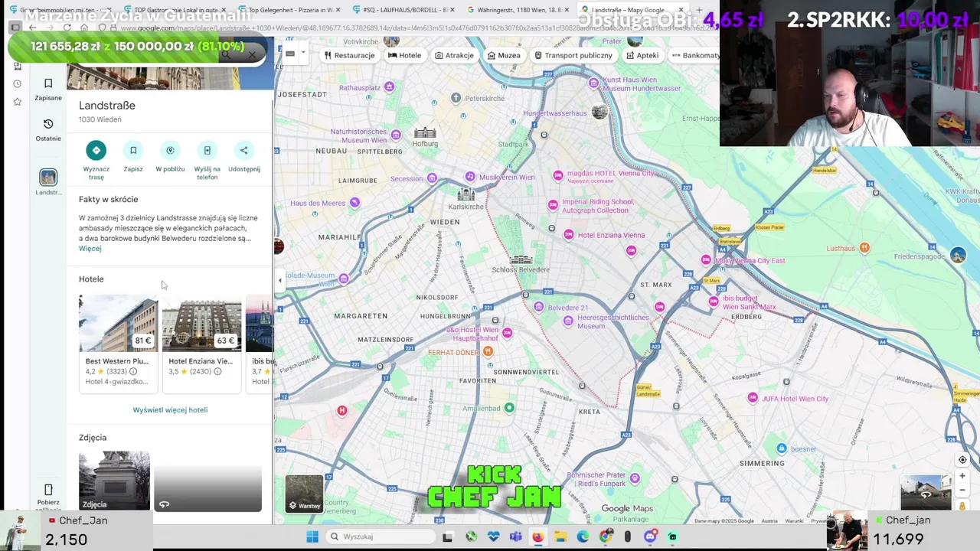
Task: Toggle the Restauracje filter chip
Action: pyautogui.click(x=349, y=55)
